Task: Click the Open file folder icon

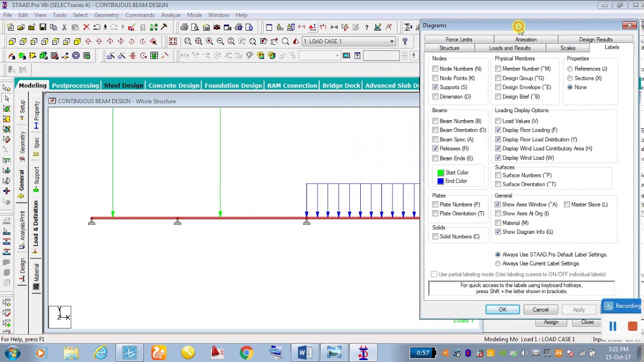Action: pyautogui.click(x=21, y=27)
